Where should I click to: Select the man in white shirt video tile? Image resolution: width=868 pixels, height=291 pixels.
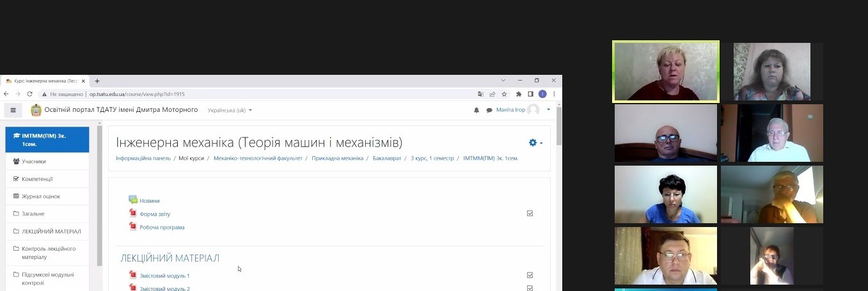click(772, 133)
